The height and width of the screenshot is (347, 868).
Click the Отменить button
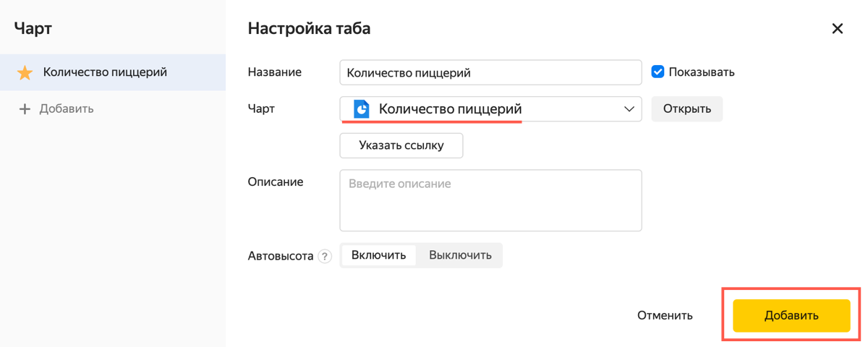665,315
